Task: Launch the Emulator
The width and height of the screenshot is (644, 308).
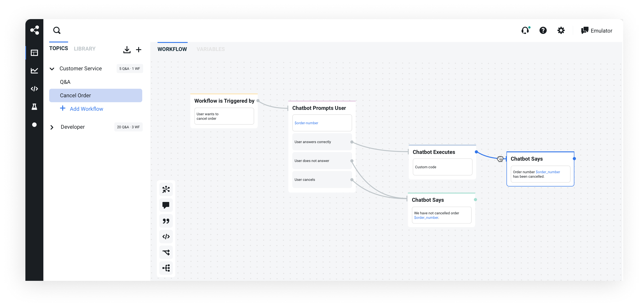Action: 597,31
